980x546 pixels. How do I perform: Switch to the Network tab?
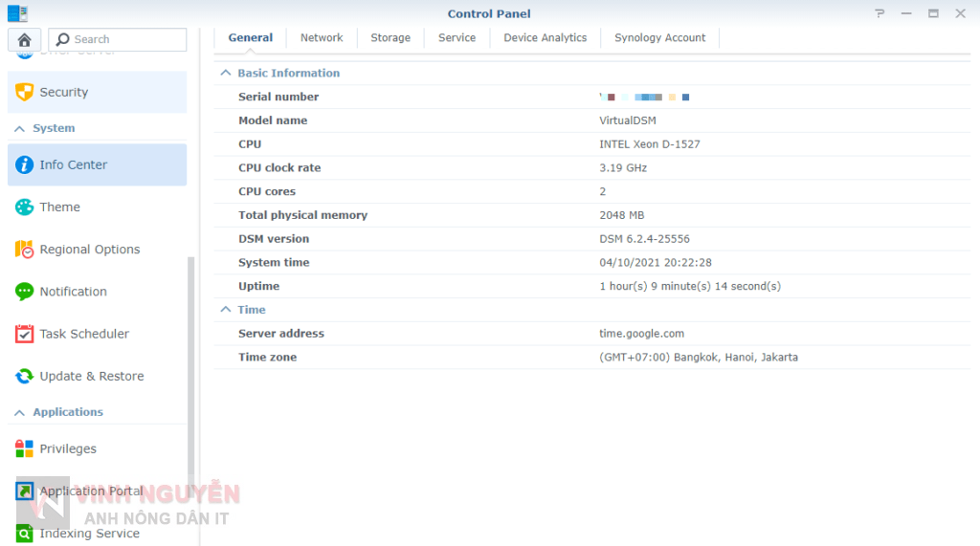pyautogui.click(x=321, y=37)
